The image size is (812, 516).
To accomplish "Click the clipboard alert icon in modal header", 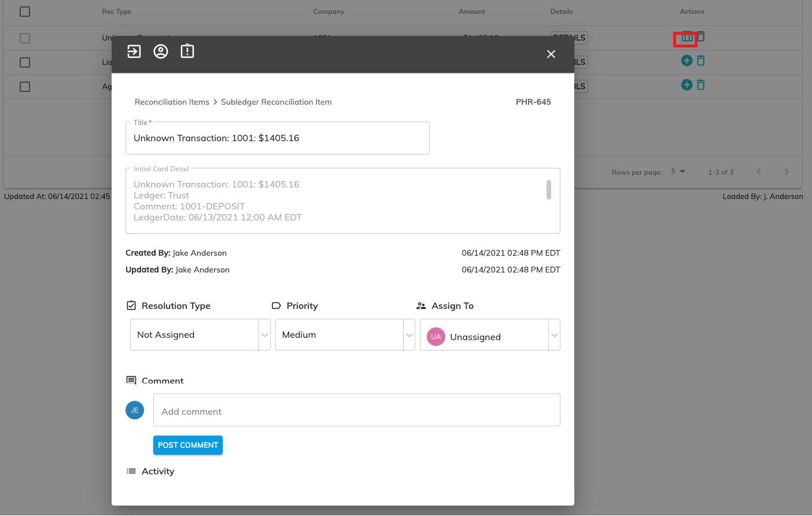I will [187, 51].
